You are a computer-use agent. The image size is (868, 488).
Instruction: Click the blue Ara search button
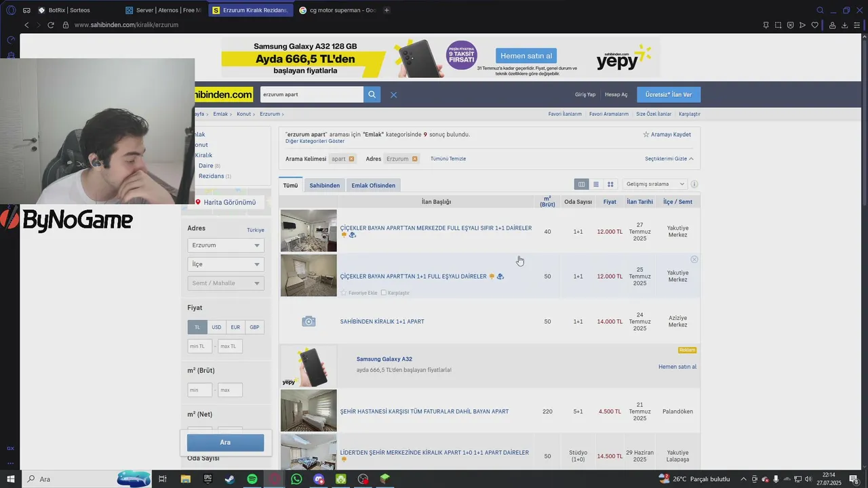(225, 443)
